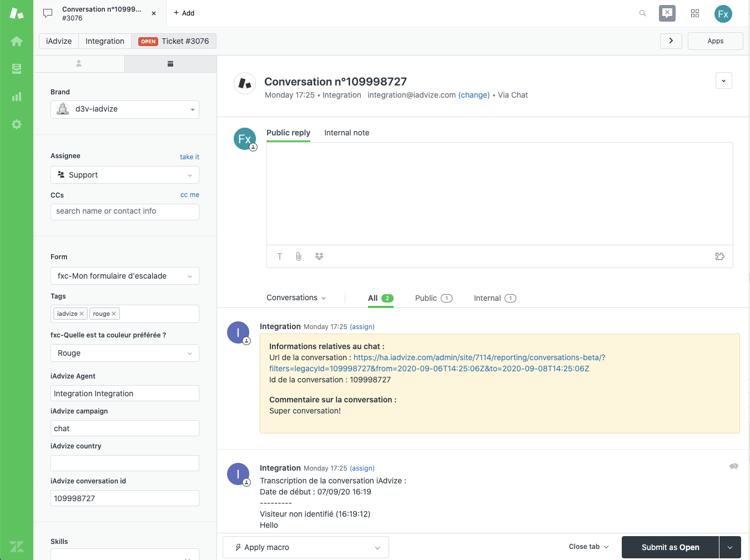Screen dimensions: 750x560
Task: Open the chat notifications icon in header
Action: point(667,13)
